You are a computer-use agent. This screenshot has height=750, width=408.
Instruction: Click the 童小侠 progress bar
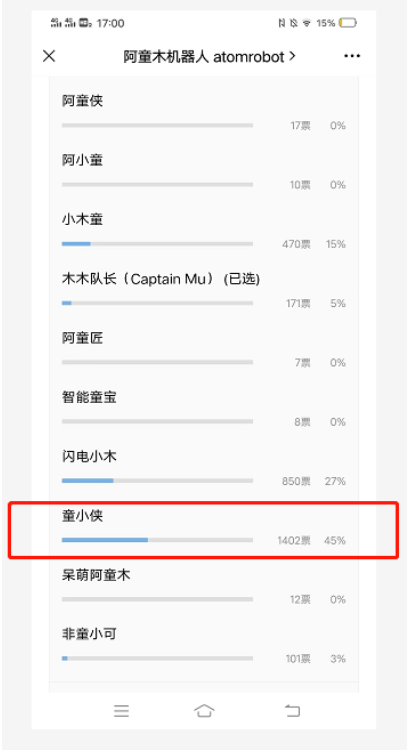(157, 540)
